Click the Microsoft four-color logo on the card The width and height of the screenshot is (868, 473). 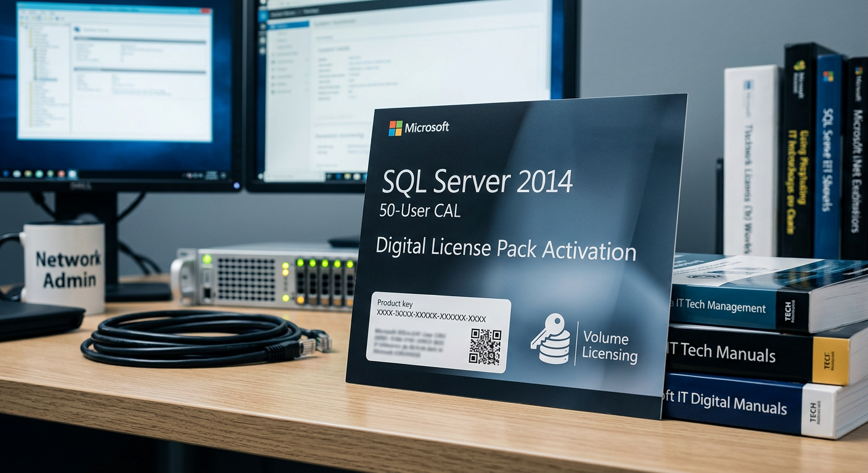395,128
